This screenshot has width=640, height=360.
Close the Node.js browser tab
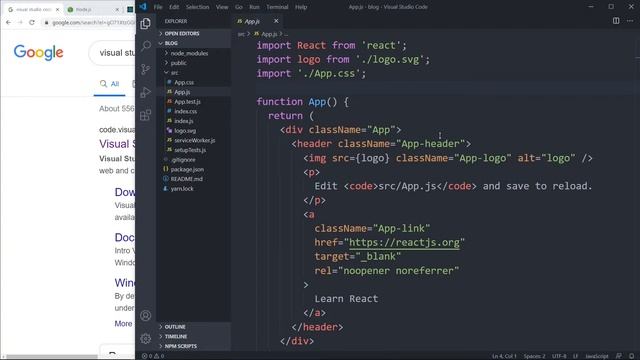(x=117, y=9)
